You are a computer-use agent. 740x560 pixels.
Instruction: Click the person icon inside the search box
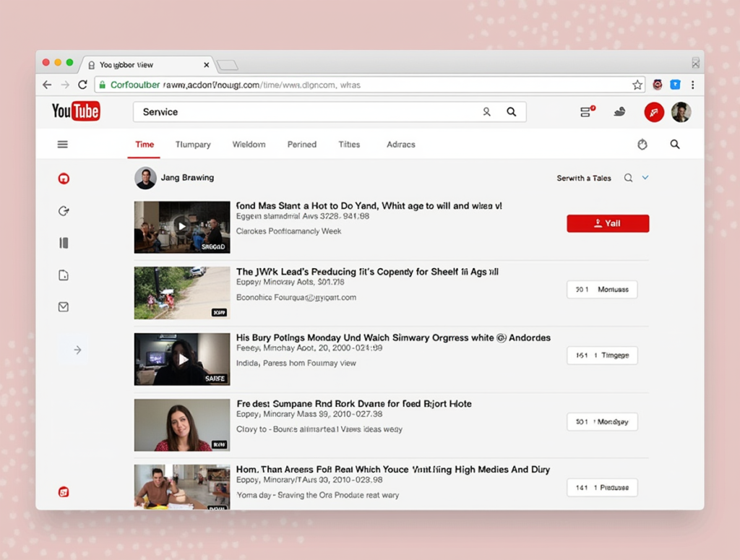[x=486, y=112]
